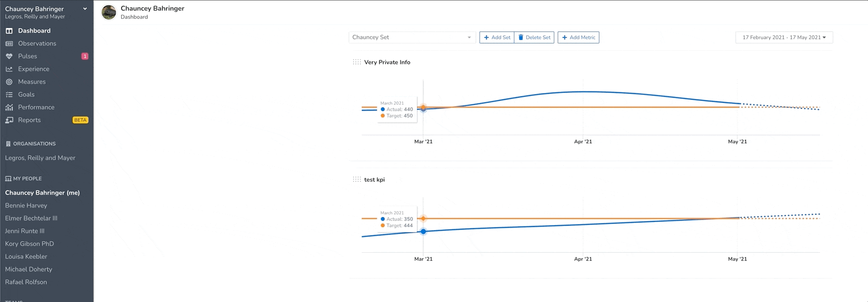868x302 pixels.
Task: Open Legros, Reilly and Mayer organisation
Action: pos(40,158)
